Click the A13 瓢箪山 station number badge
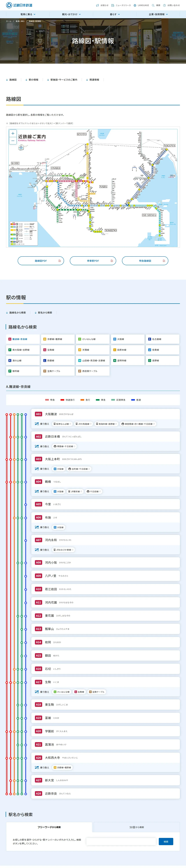The width and height of the screenshot is (186, 868). (x=39, y=629)
